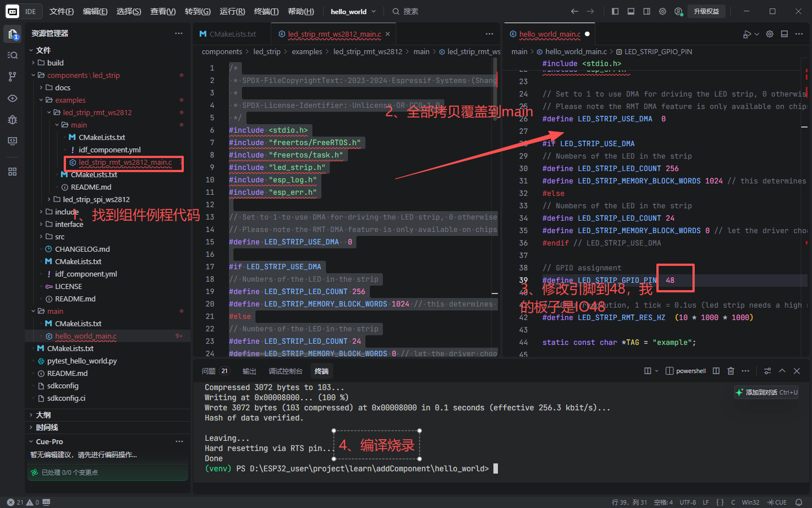Screen dimensions: 812x508
Task: Switch to 输出 output panel tab
Action: click(249, 371)
